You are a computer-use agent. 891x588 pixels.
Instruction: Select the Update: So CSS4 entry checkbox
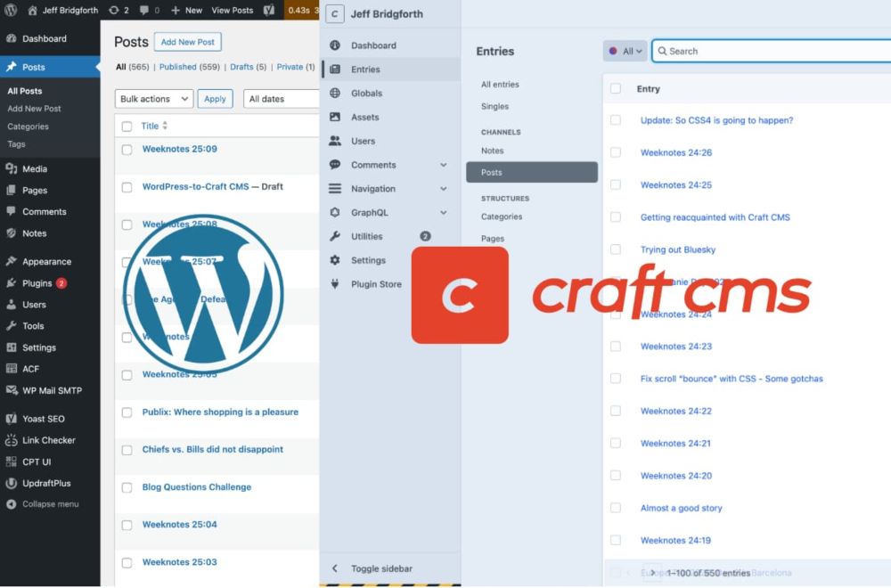(x=616, y=120)
